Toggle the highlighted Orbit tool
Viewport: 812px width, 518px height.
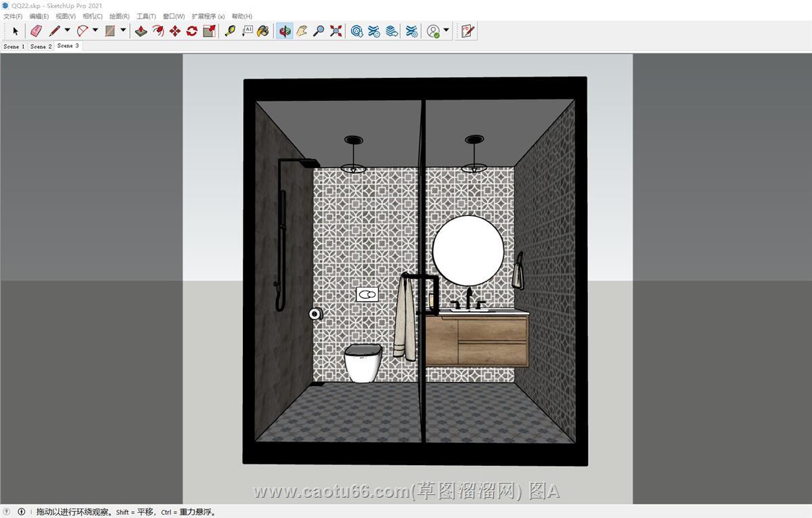pos(285,31)
